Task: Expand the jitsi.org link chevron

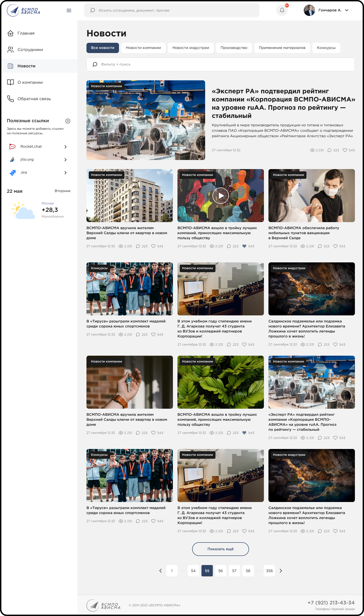Action: [x=66, y=160]
